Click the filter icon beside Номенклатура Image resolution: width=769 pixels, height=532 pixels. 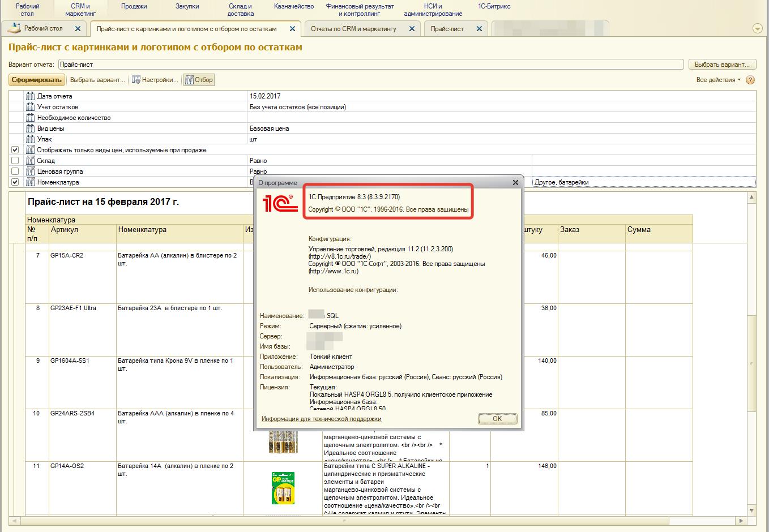(31, 182)
